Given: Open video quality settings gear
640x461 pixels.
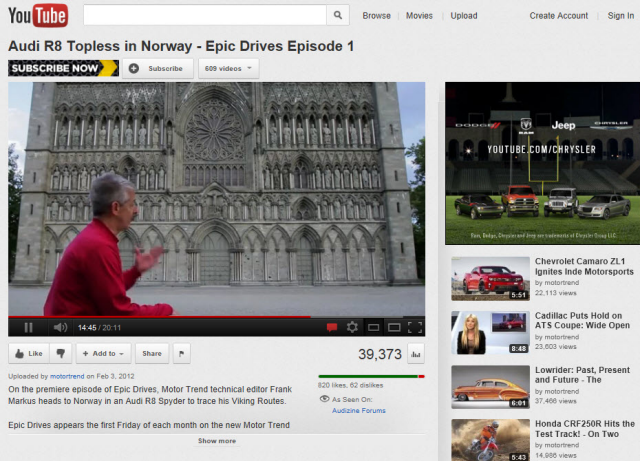Looking at the screenshot, I should [352, 327].
